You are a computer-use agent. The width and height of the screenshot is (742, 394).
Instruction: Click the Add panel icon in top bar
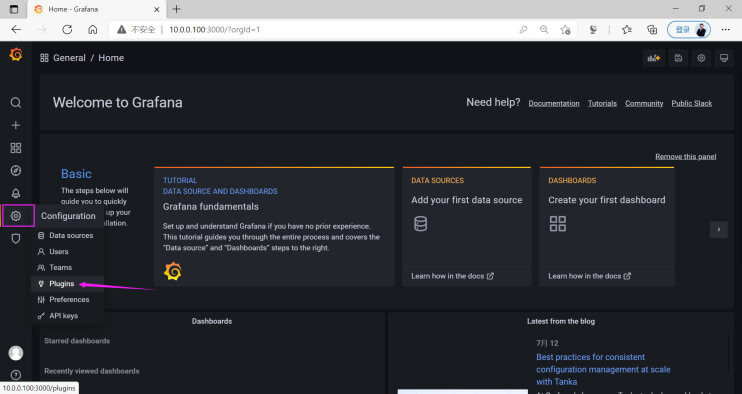tap(654, 58)
